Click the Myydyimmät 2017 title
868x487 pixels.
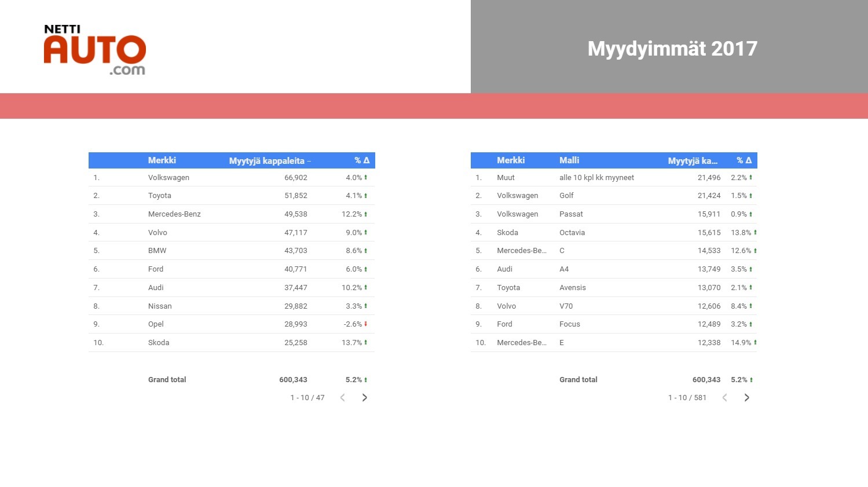(672, 49)
